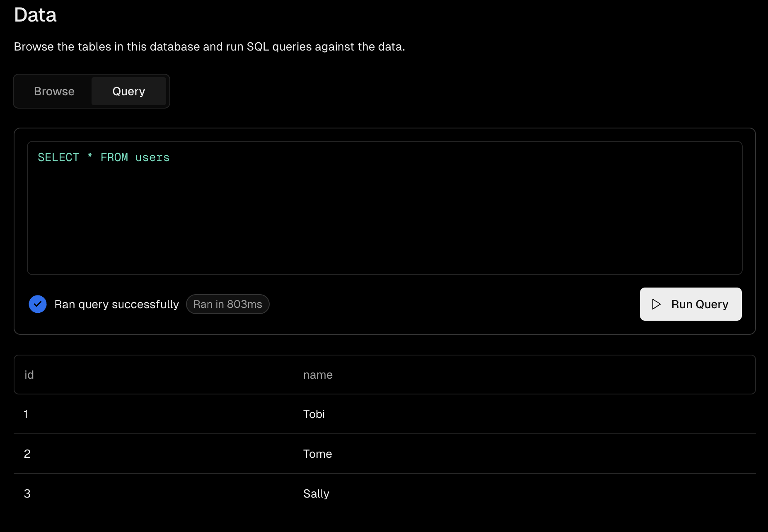
Task: Click the 'SELECT * FROM users' query text
Action: [x=104, y=157]
